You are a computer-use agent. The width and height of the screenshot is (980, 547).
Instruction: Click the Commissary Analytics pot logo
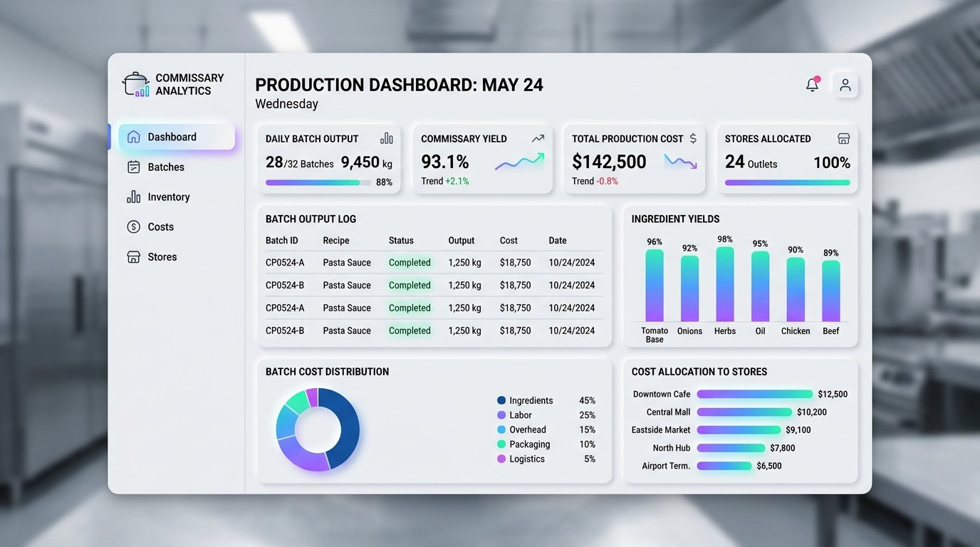pyautogui.click(x=136, y=84)
